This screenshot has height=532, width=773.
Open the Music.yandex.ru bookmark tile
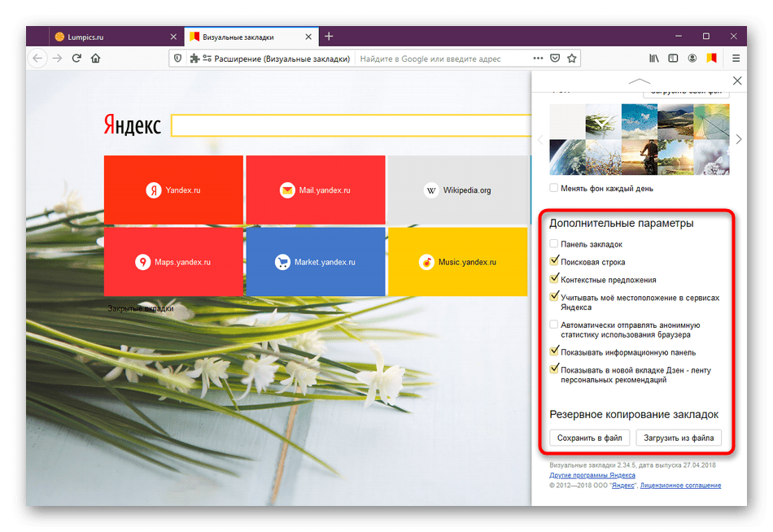[457, 262]
